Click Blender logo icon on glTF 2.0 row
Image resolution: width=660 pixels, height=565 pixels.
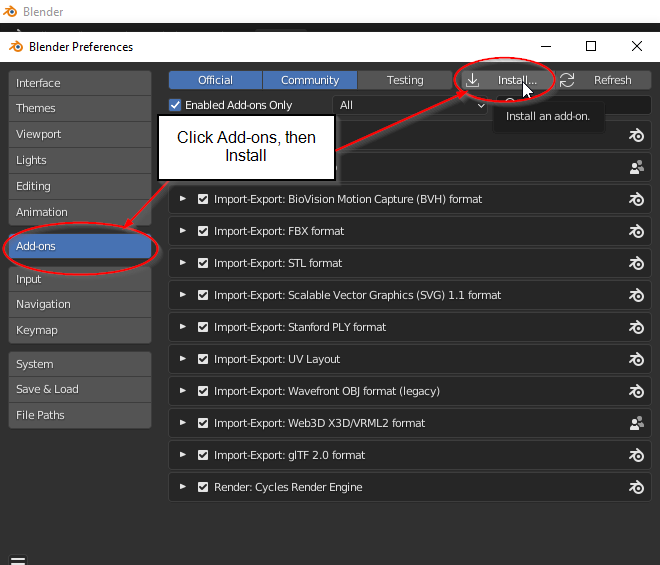(636, 455)
